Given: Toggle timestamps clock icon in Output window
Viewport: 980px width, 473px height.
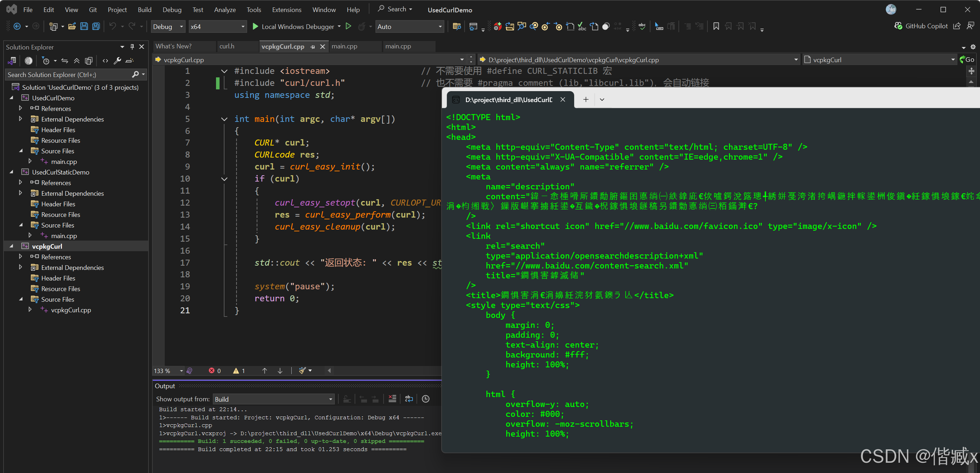Looking at the screenshot, I should pyautogui.click(x=426, y=399).
